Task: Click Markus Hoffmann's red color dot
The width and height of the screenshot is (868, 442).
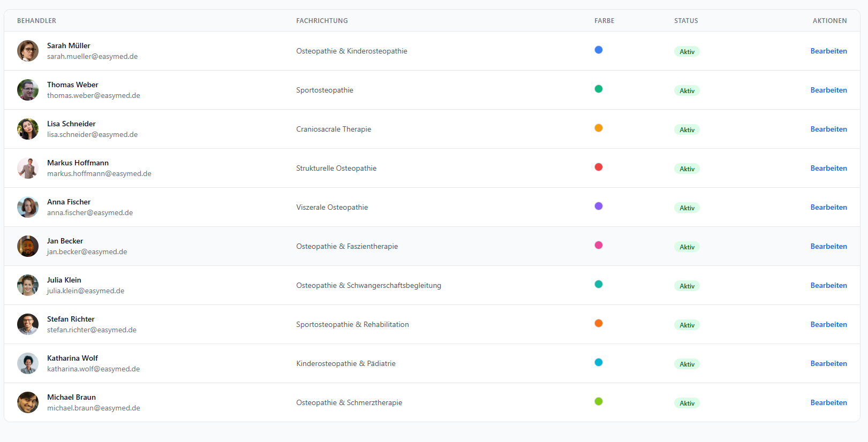Action: tap(599, 167)
